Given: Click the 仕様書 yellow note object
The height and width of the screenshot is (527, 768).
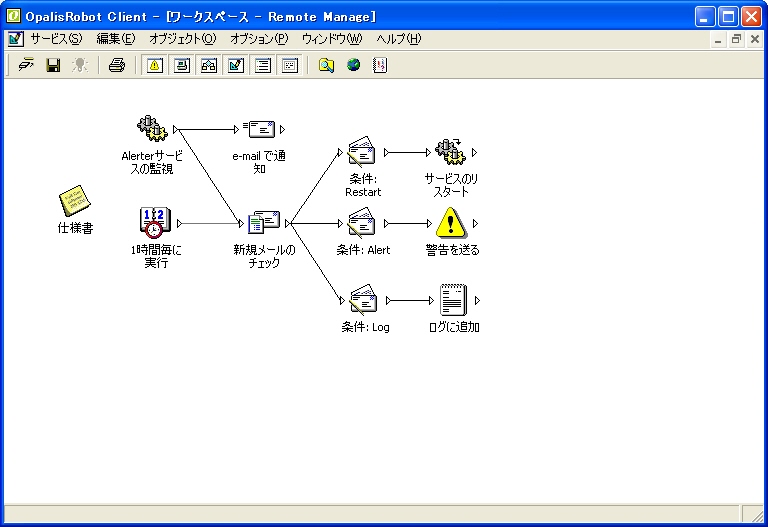Looking at the screenshot, I should [x=74, y=202].
